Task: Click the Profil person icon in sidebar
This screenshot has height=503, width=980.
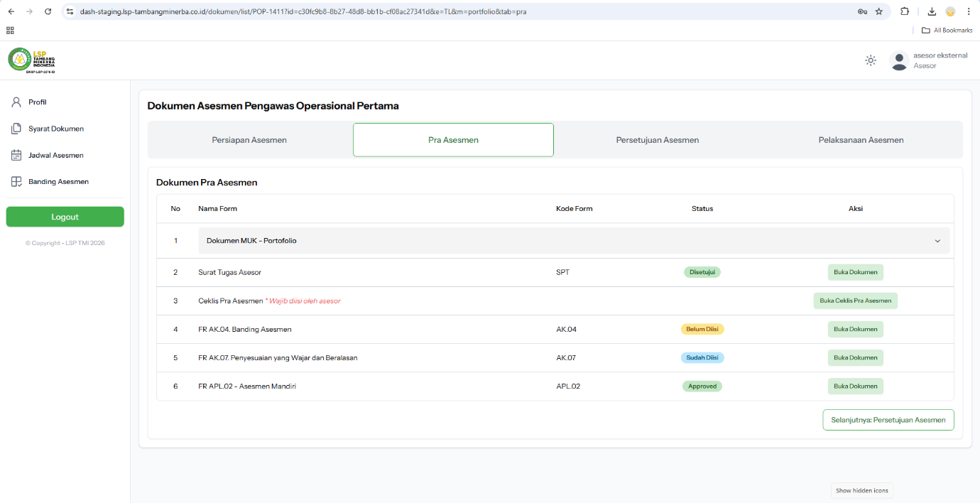Action: click(x=16, y=102)
